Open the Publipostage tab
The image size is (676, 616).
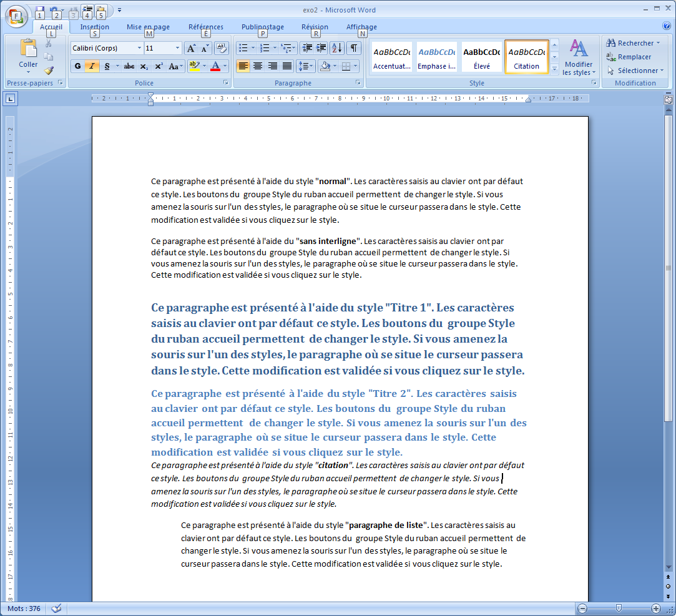[x=263, y=27]
